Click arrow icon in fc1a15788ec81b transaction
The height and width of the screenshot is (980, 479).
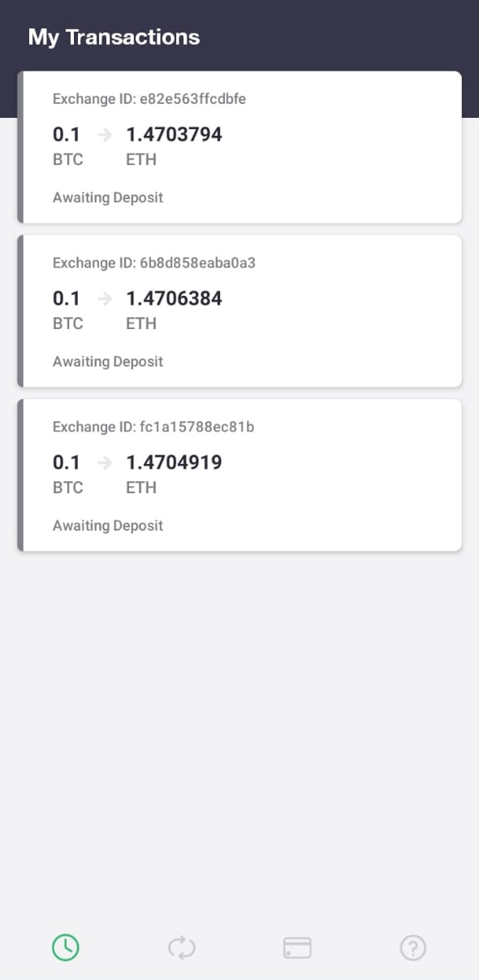pos(104,463)
